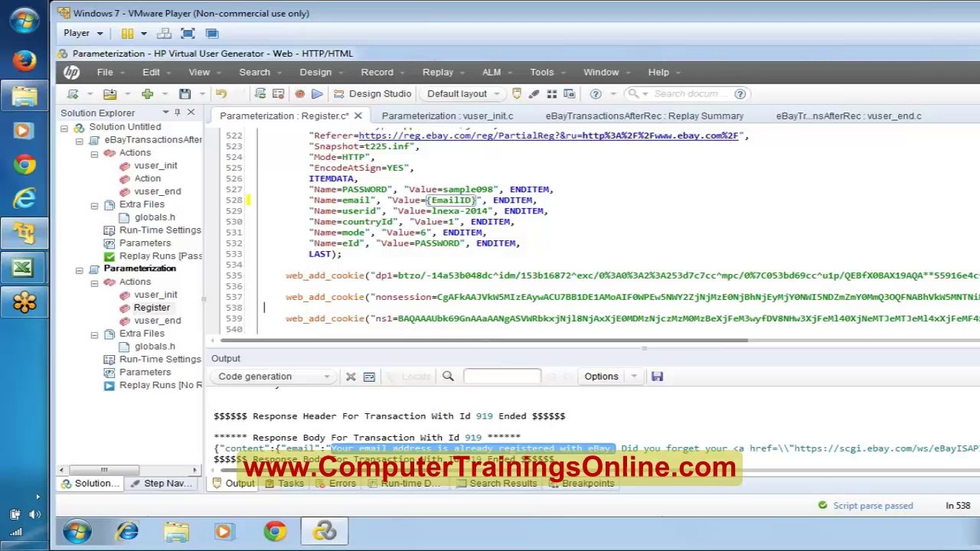
Task: Open Internet Explorer from Windows 7 taskbar
Action: [127, 531]
